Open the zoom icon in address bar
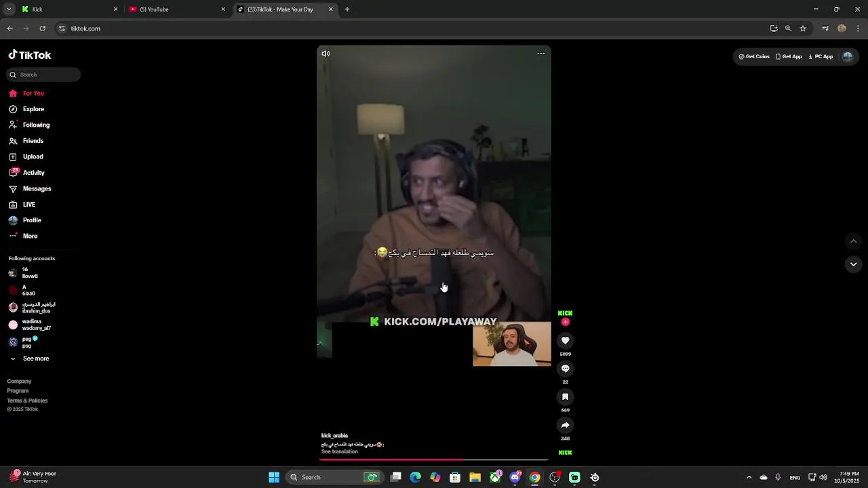This screenshot has width=868, height=488. (x=788, y=28)
